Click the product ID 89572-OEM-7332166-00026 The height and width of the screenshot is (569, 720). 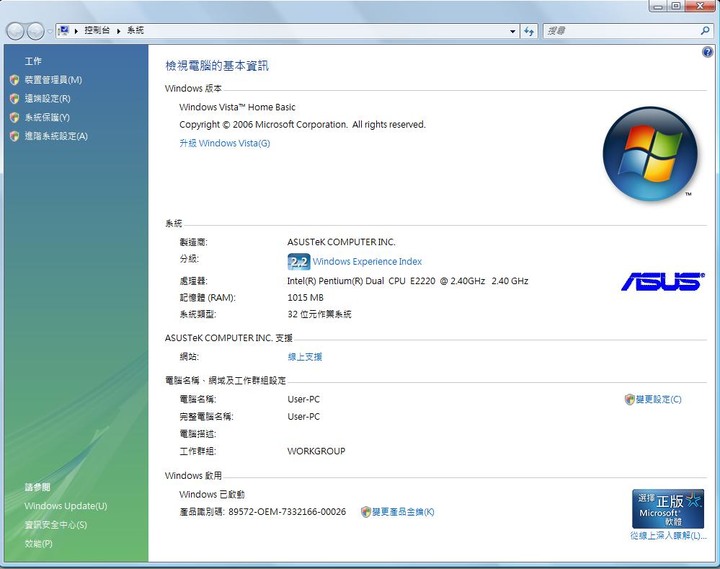click(287, 512)
